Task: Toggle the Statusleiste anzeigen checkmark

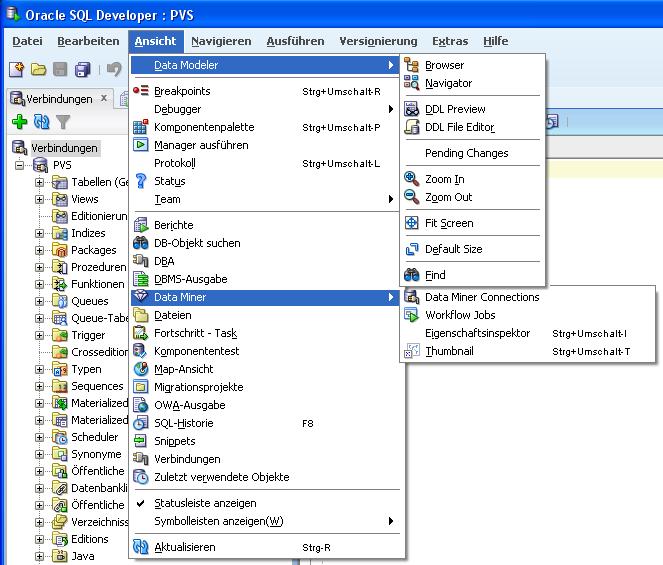Action: [141, 503]
